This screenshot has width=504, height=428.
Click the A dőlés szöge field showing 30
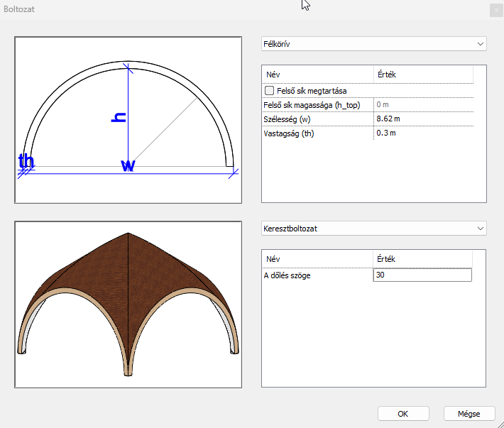coord(422,275)
